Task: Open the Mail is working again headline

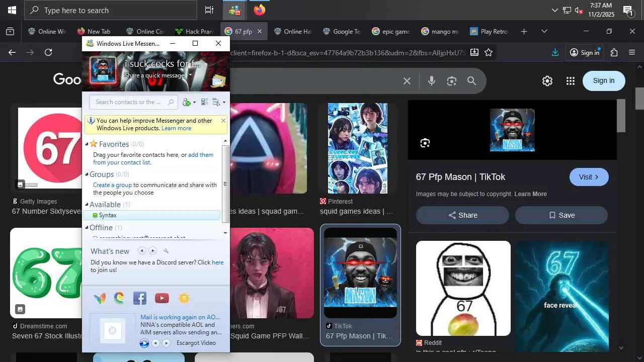Action: (x=180, y=317)
